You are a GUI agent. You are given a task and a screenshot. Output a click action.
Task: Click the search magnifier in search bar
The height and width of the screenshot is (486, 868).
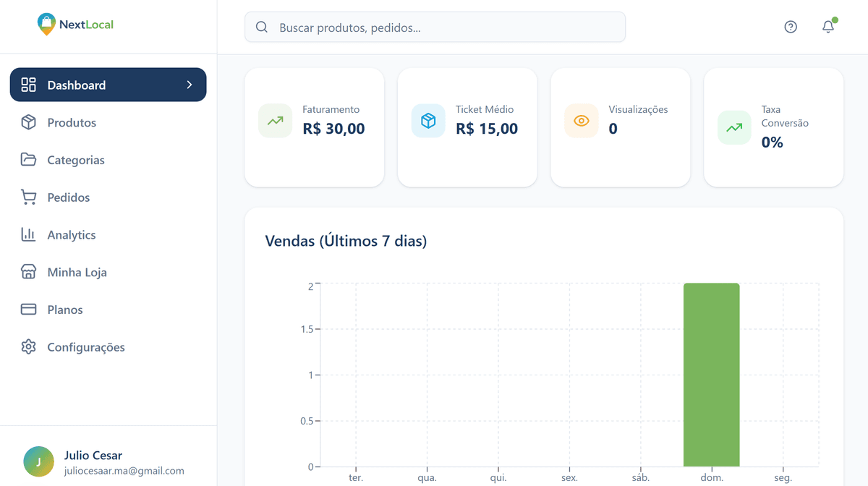coord(262,27)
